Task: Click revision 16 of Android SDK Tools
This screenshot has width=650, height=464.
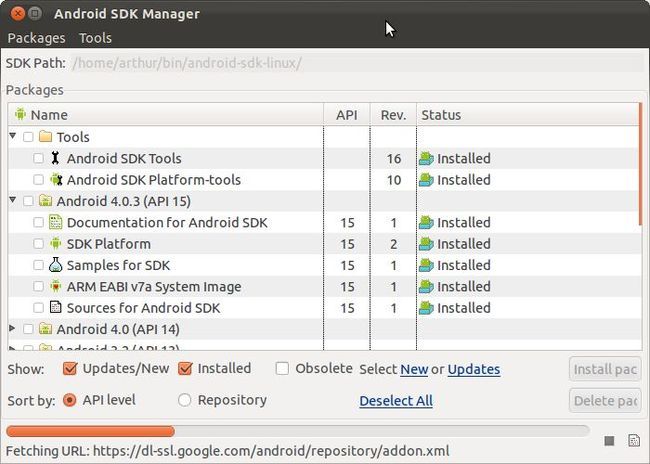Action: [x=393, y=158]
